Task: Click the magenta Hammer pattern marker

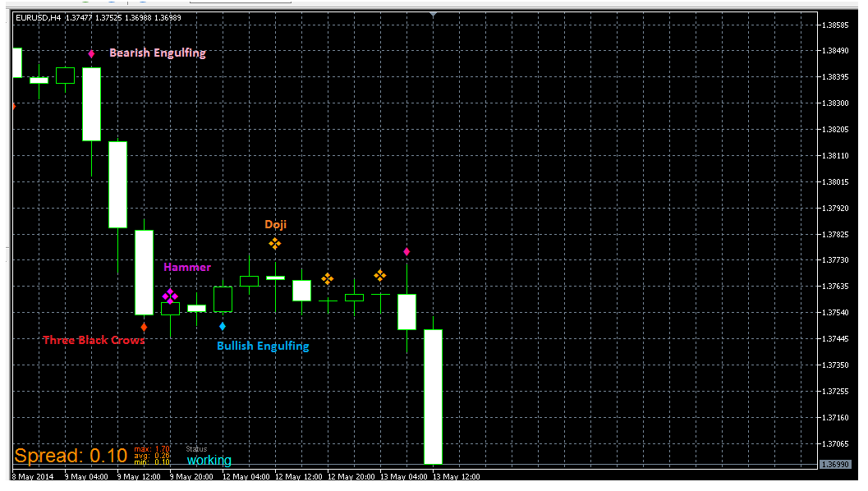Action: (170, 296)
